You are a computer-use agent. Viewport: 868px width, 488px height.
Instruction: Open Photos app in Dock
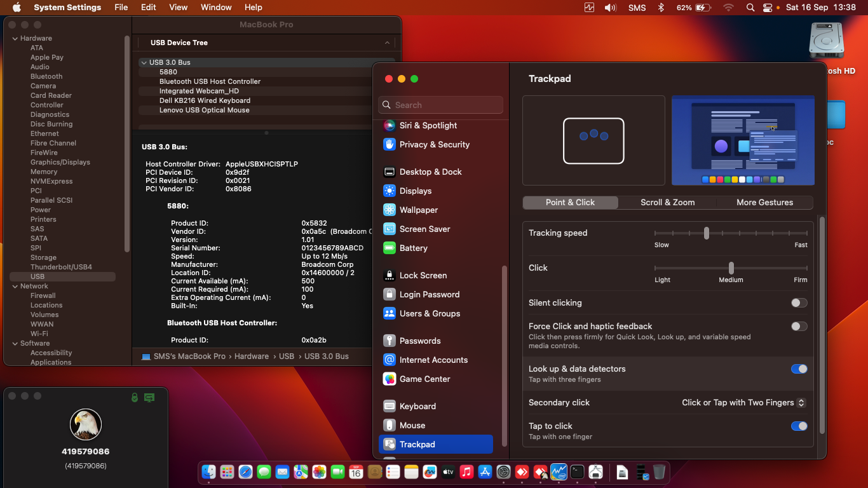point(319,472)
